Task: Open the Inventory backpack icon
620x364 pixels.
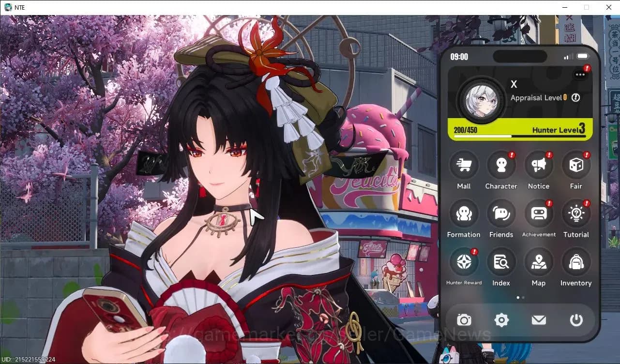Action: coord(576,262)
